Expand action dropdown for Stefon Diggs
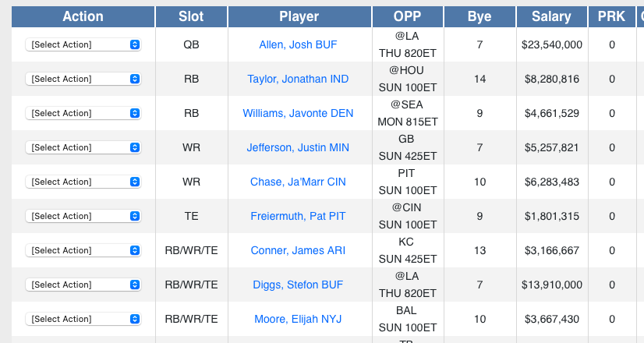This screenshot has width=644, height=343. coord(83,285)
